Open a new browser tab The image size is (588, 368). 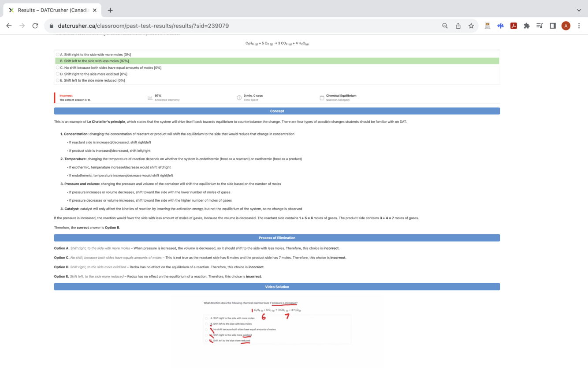coord(110,10)
